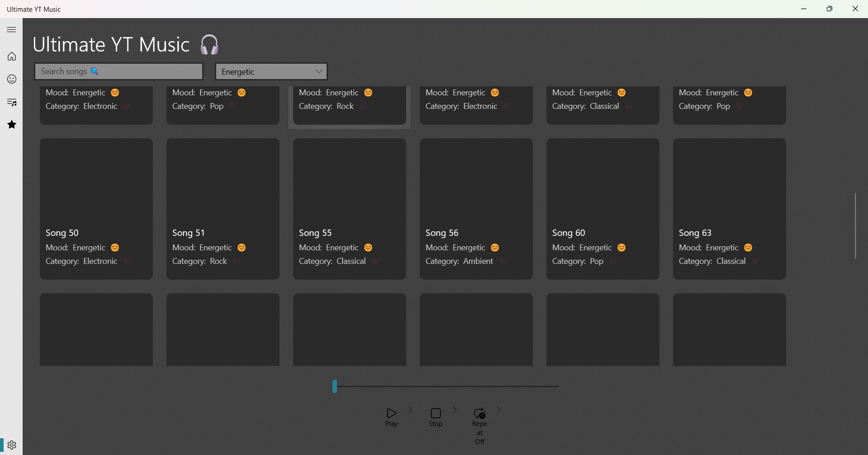This screenshot has width=868, height=455.
Task: Collapse the sidebar with the hamburger icon
Action: [11, 29]
